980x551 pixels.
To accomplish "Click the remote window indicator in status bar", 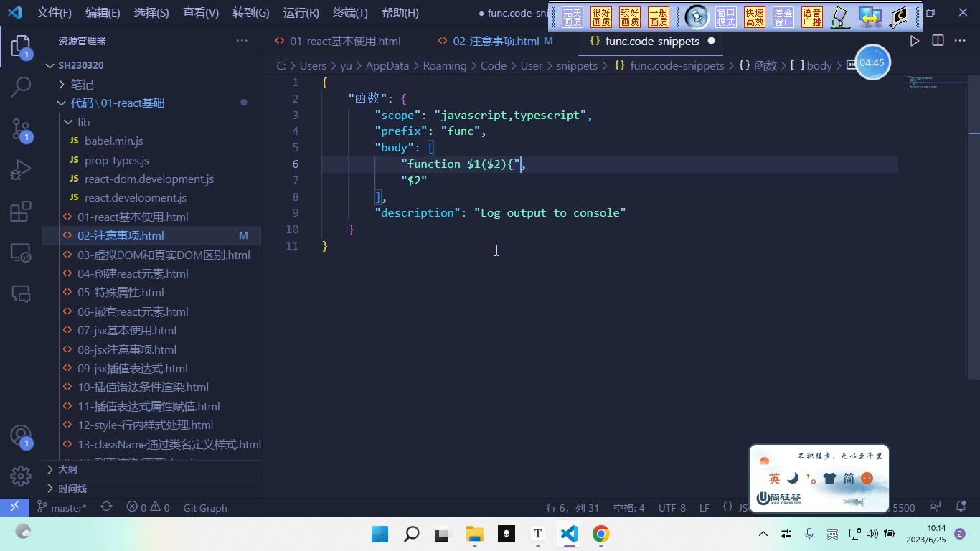I will tap(14, 507).
